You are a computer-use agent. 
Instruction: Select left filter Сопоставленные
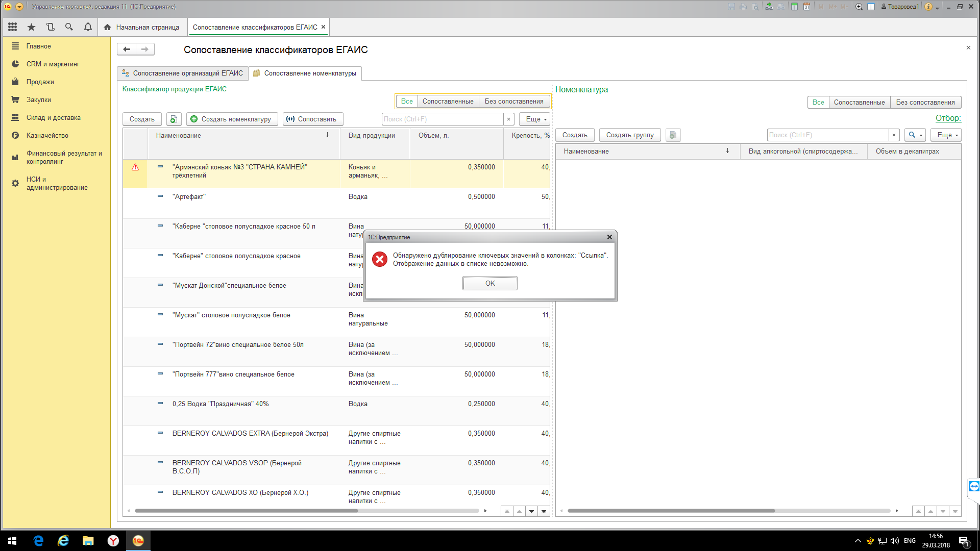[448, 102]
